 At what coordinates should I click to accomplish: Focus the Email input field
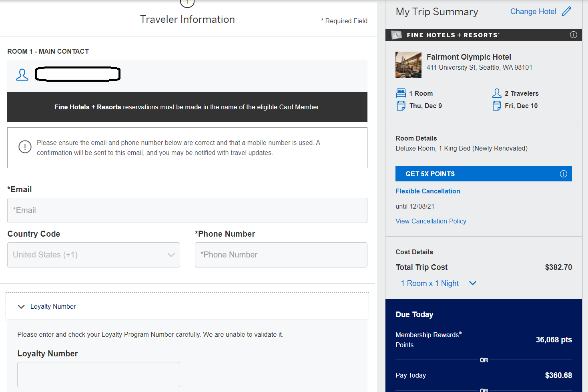(187, 210)
